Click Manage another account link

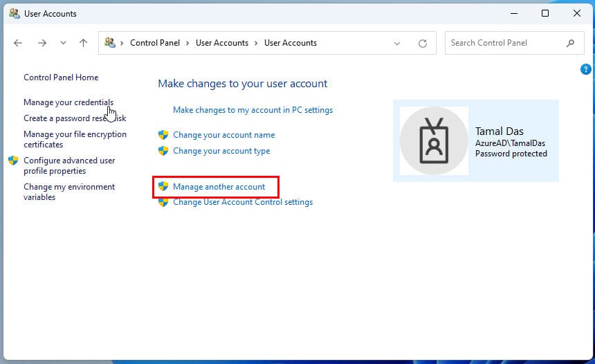(219, 187)
